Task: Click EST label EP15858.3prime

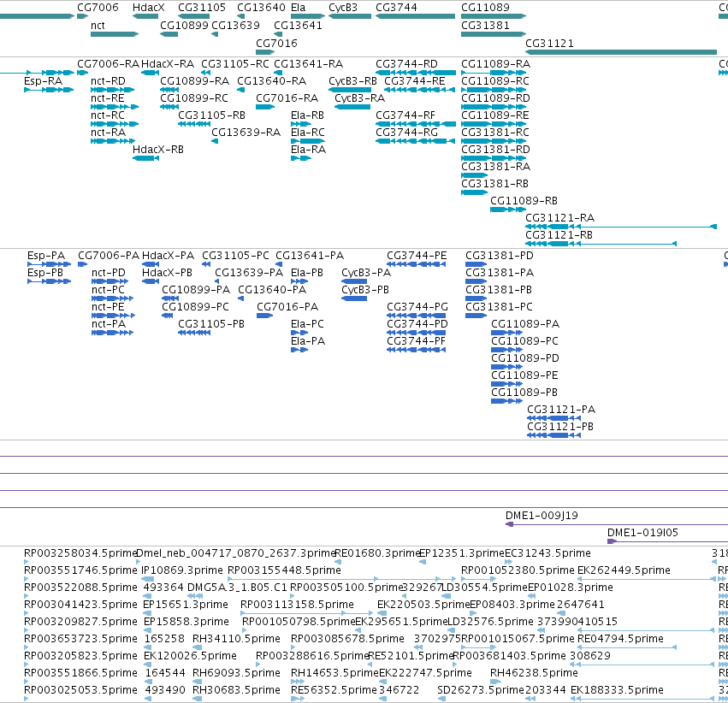Action: [186, 622]
